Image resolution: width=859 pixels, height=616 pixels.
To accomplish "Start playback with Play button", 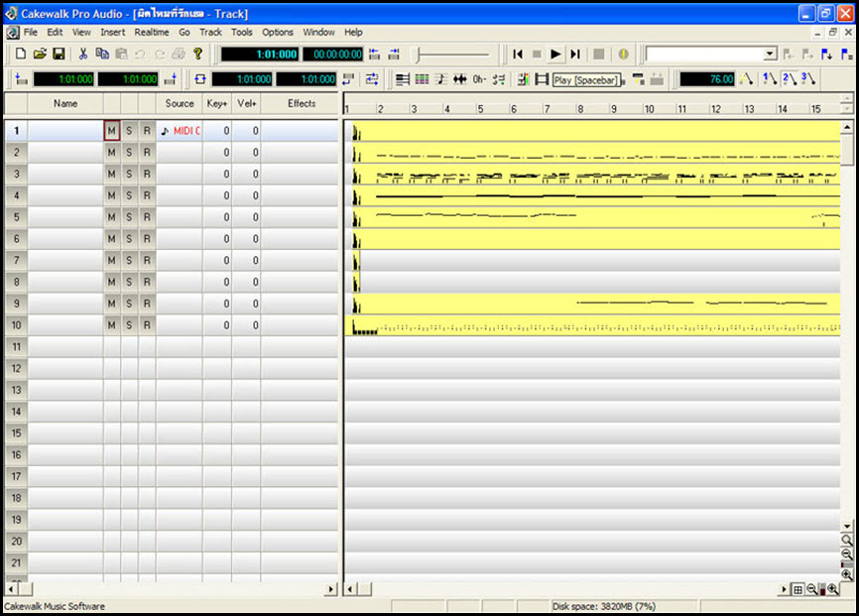I will click(555, 54).
